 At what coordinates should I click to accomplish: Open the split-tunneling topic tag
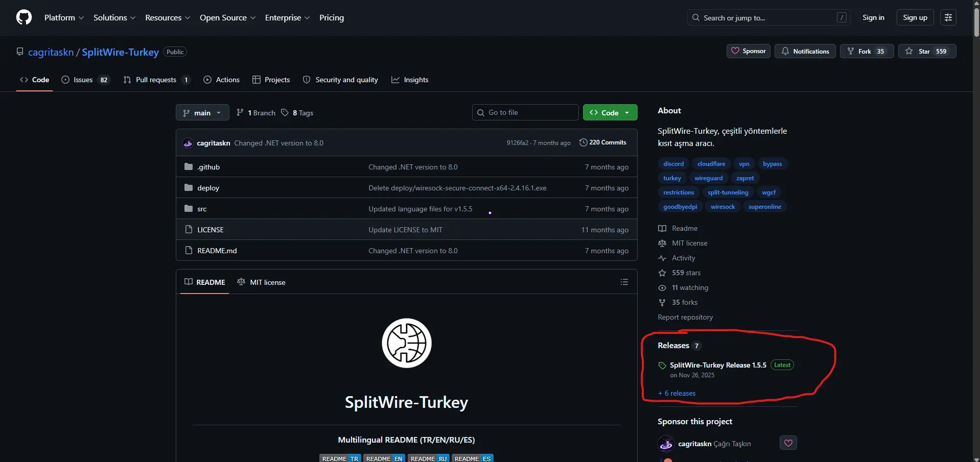tap(728, 192)
